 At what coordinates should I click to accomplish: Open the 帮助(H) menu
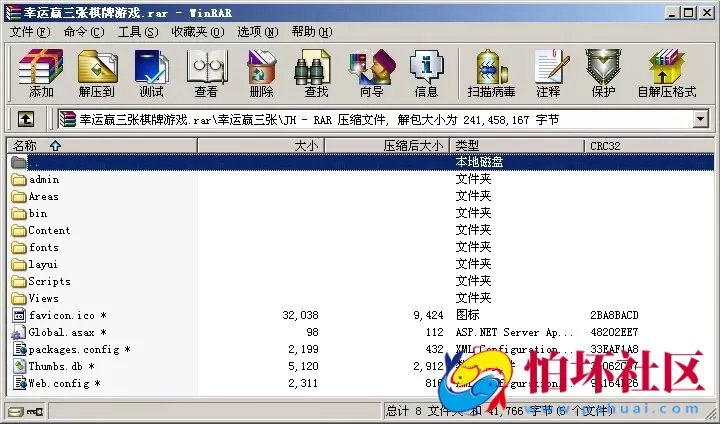[312, 32]
